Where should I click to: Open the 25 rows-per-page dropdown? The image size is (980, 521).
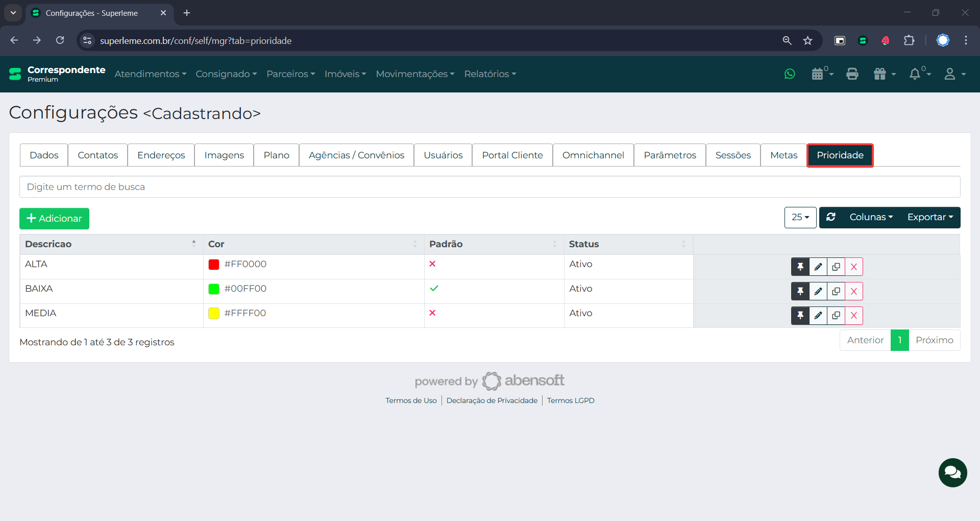pyautogui.click(x=800, y=217)
